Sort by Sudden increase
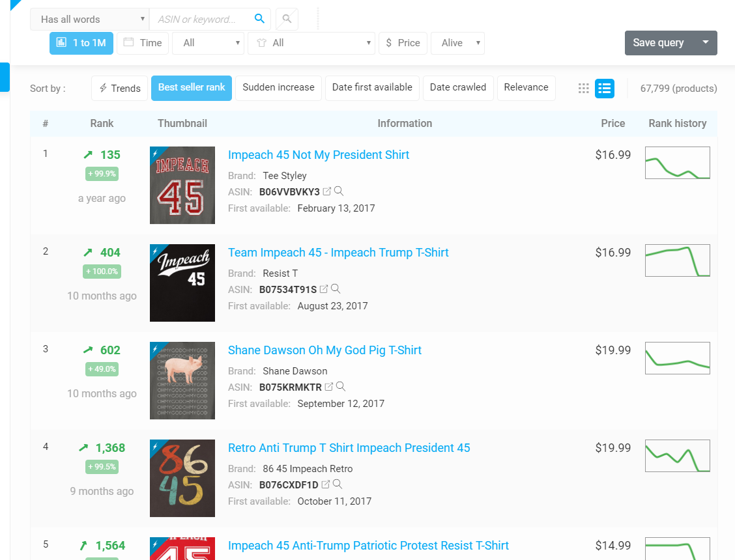735x560 pixels. [278, 88]
